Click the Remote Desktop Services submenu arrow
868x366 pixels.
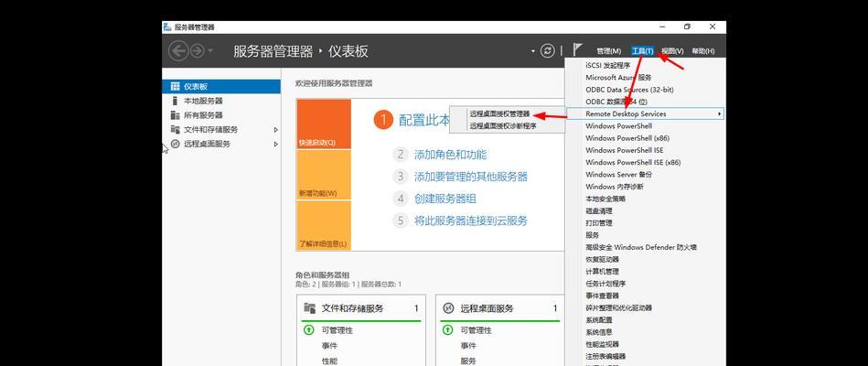(x=719, y=114)
